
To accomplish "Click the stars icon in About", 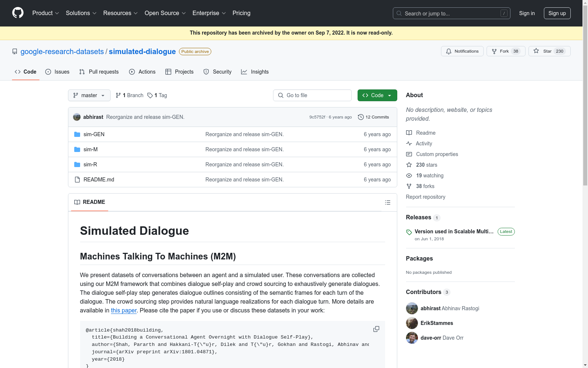I will pos(409,165).
